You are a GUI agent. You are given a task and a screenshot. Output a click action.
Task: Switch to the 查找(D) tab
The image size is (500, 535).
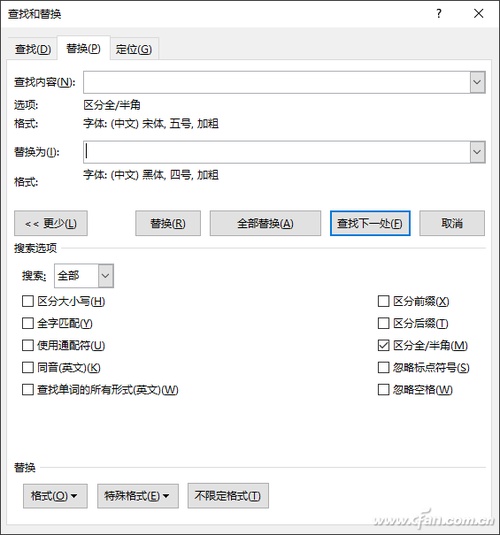point(33,49)
